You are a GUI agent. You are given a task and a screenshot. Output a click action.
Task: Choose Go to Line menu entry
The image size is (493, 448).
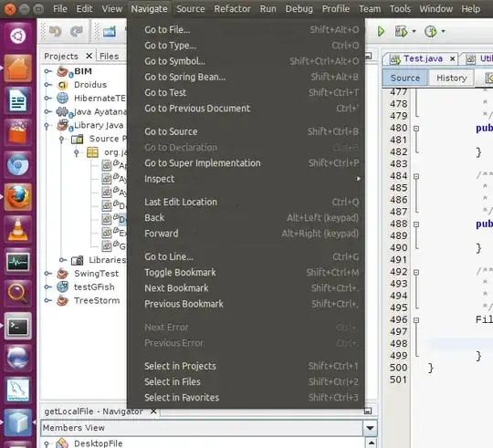pos(246,256)
